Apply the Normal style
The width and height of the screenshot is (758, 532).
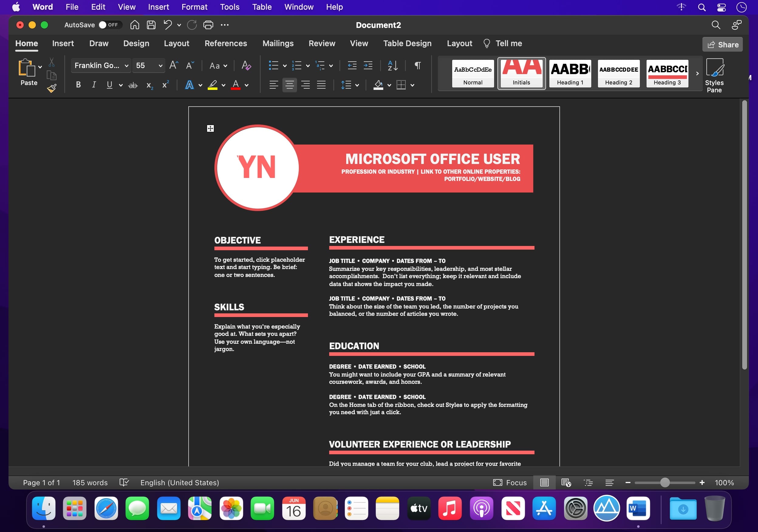[473, 73]
